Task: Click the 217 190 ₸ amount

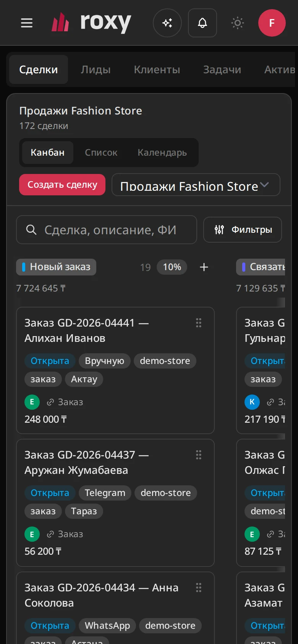Action: (x=265, y=419)
